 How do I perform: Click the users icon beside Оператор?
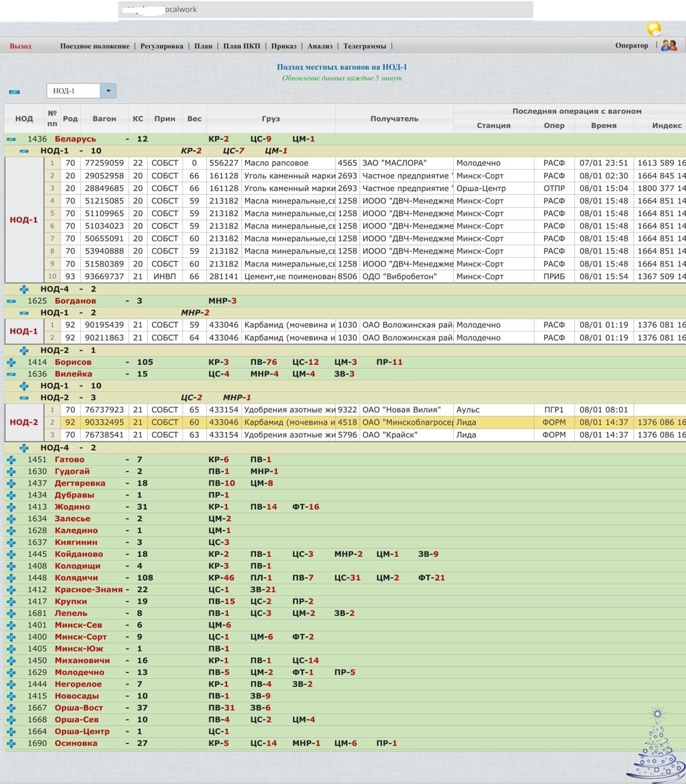pos(669,45)
